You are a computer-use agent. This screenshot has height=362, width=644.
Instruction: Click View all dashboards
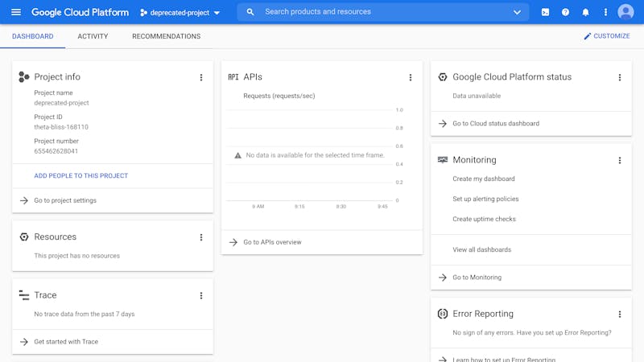click(x=481, y=249)
